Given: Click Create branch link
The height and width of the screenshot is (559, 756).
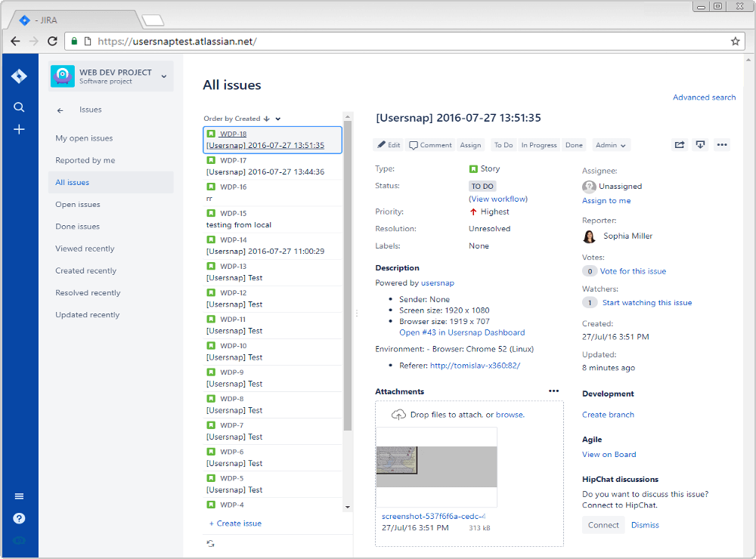Looking at the screenshot, I should (x=608, y=415).
